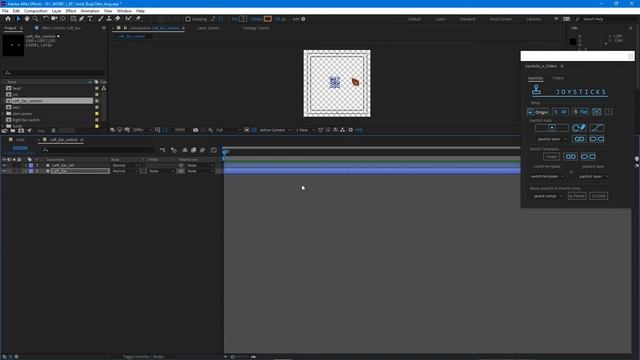Open the joystick layer dropdown under Joystick tools

pyautogui.click(x=552, y=139)
